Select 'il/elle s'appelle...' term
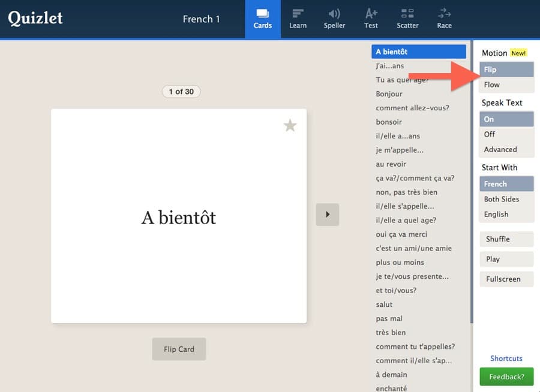Viewport: 540px width, 392px height. pyautogui.click(x=419, y=207)
